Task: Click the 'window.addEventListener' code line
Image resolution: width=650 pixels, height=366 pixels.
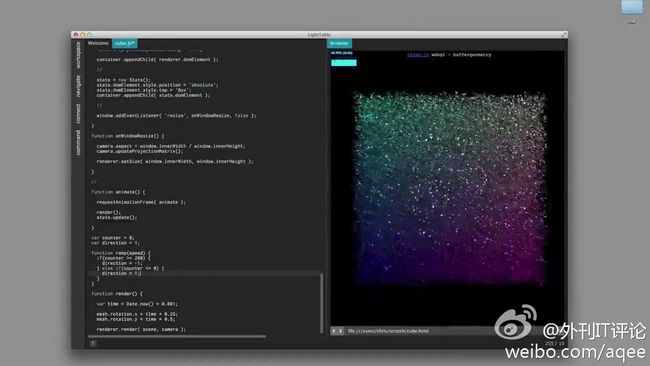Action: tap(176, 116)
